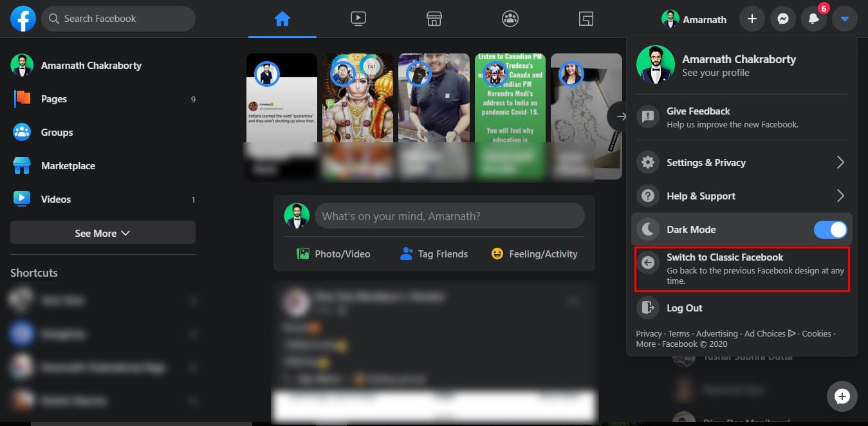Click the Help & Support question icon
This screenshot has width=868, height=426.
(648, 196)
